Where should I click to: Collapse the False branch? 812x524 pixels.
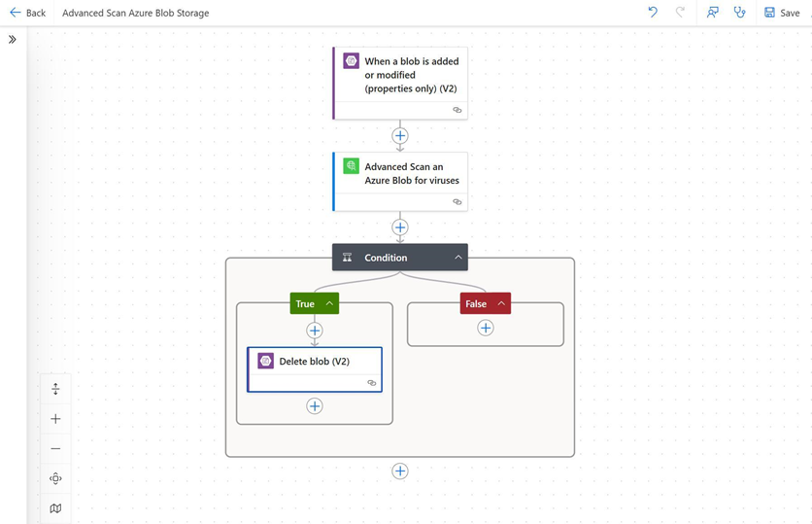click(501, 303)
